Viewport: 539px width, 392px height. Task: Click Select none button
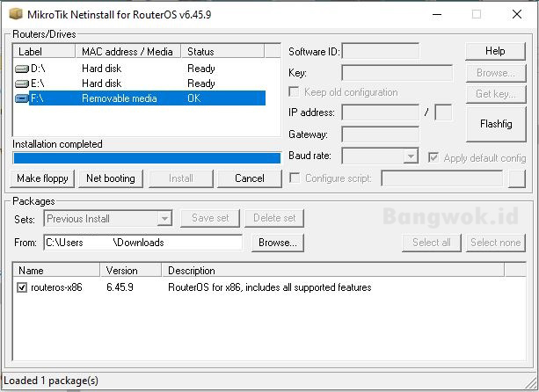point(496,243)
